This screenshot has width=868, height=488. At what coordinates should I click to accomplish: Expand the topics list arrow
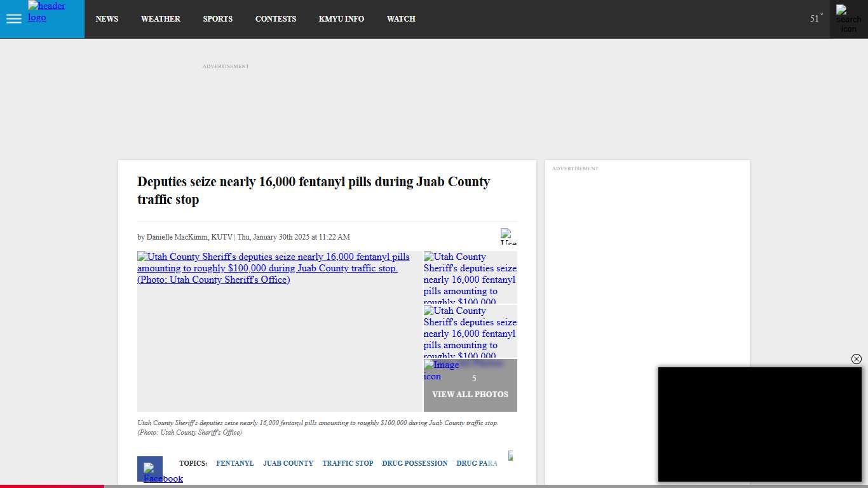[x=510, y=456]
